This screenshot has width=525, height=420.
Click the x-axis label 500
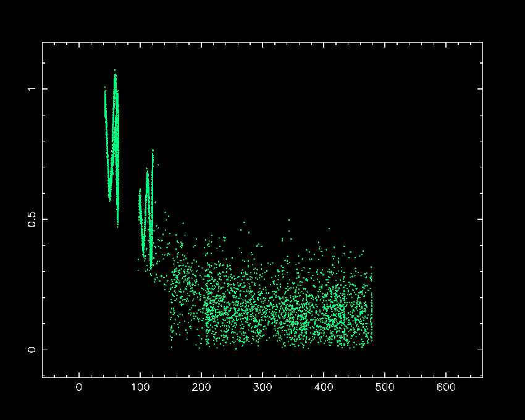click(385, 387)
